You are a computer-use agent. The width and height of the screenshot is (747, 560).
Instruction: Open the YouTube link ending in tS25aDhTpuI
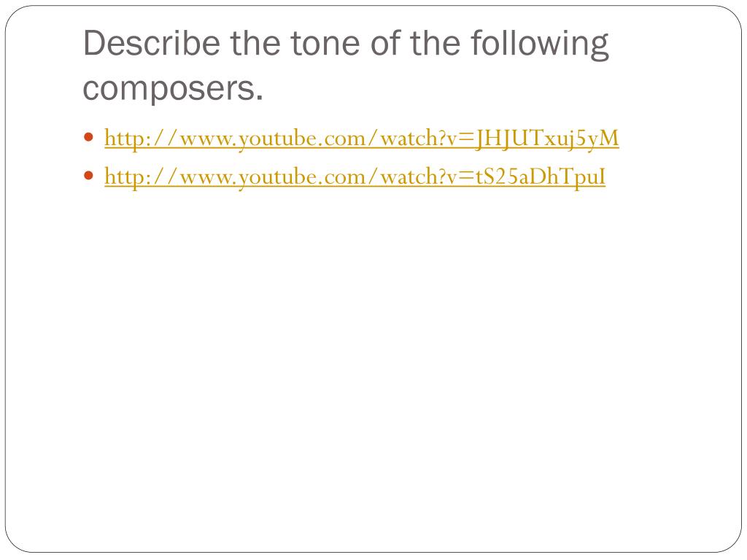[x=355, y=177]
